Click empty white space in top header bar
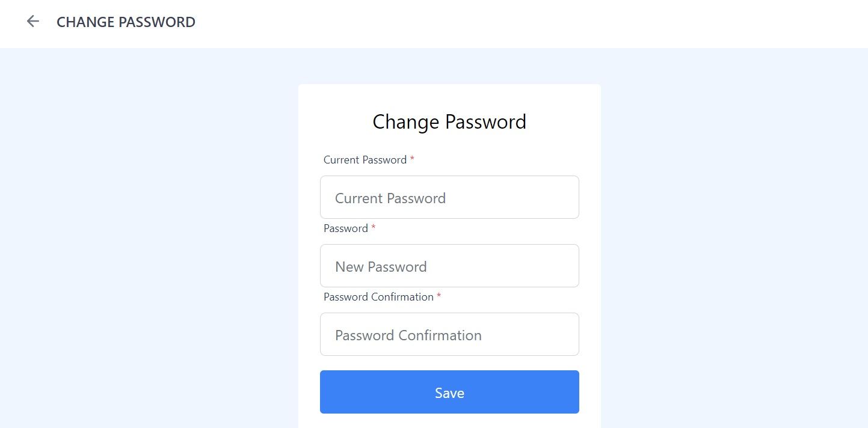The height and width of the screenshot is (428, 868). pyautogui.click(x=529, y=24)
